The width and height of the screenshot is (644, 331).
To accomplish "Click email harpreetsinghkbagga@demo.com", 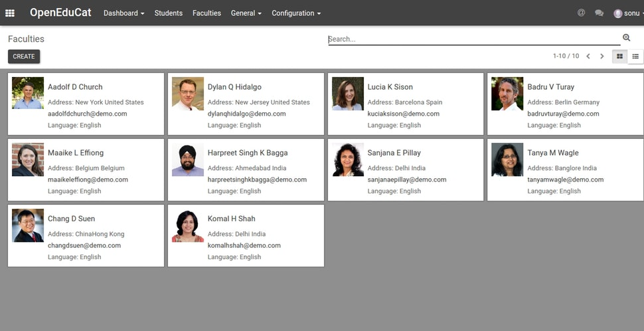I will [x=257, y=179].
